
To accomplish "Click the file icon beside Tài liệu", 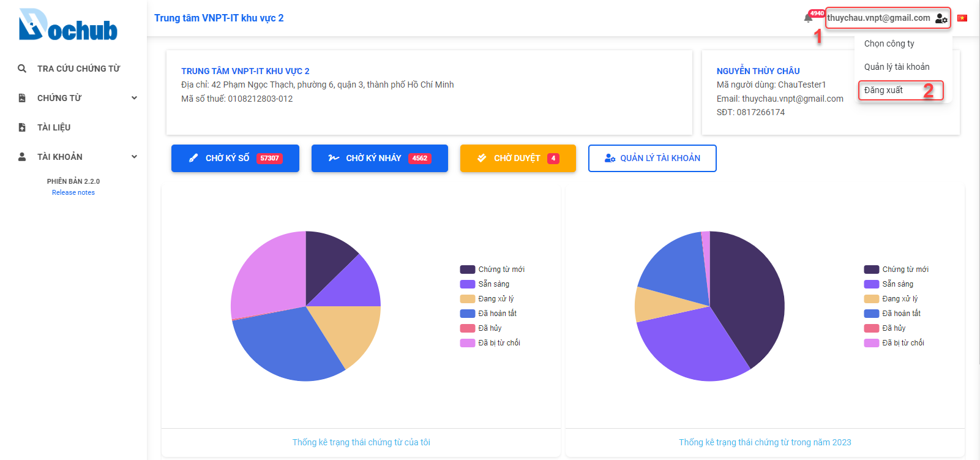I will pos(22,127).
